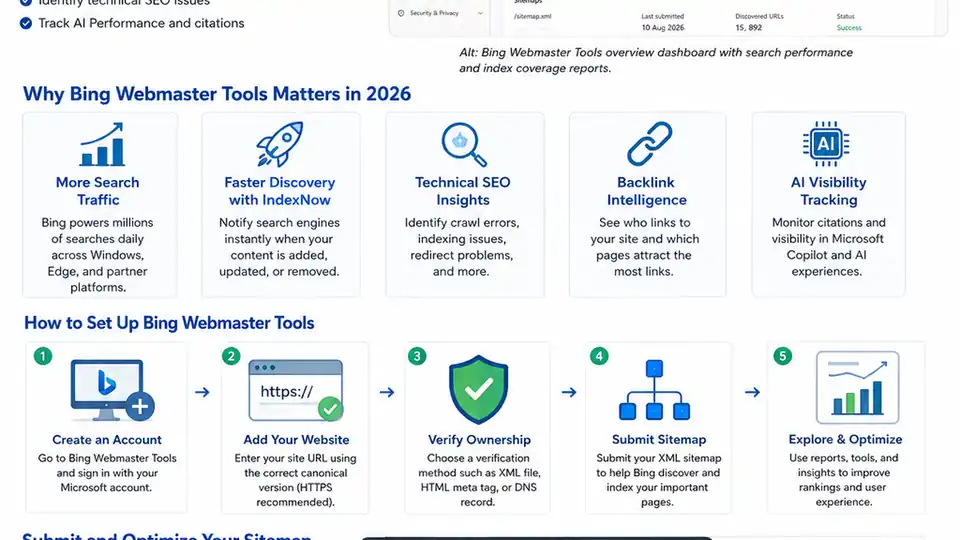
Task: Click the Status column label
Action: pyautogui.click(x=846, y=17)
